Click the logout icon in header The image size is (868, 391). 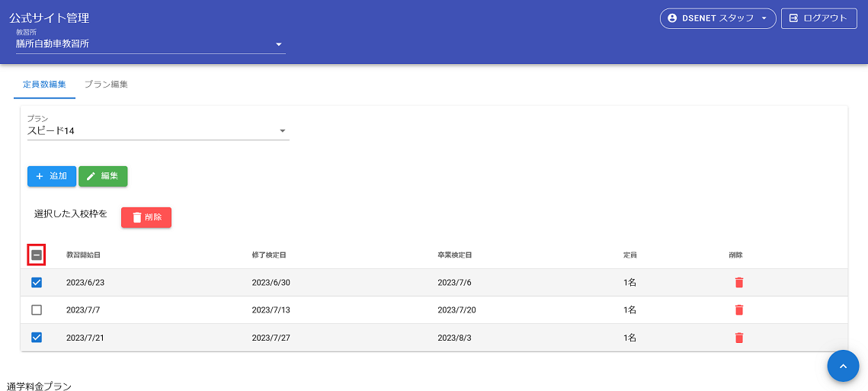coord(793,18)
